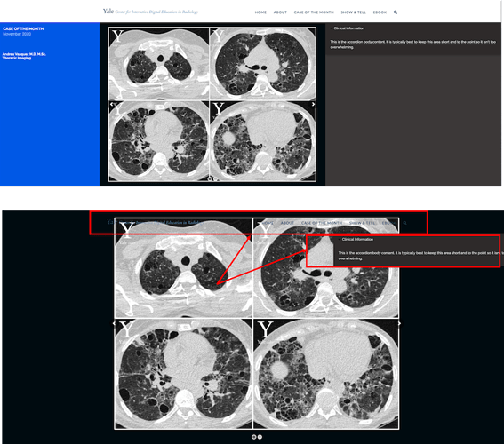Click the enlarged CT scan with round nodule
504x444 pixels.
coord(326,374)
